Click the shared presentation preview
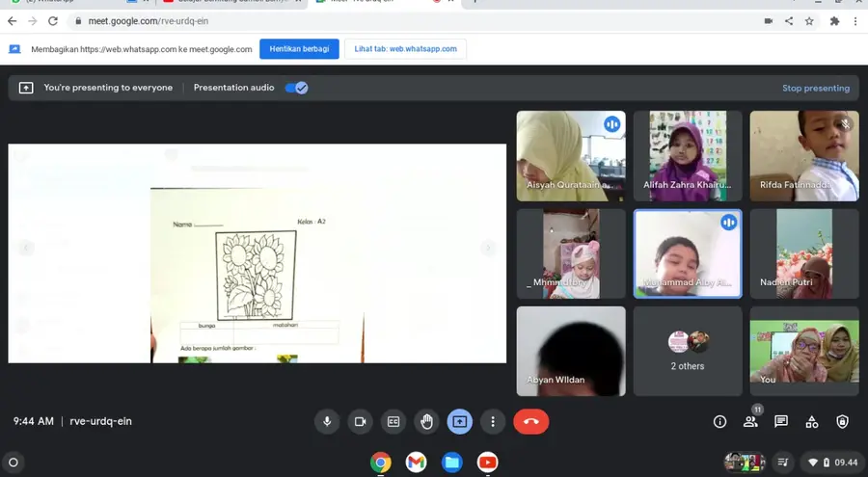Screen dimensions: 868x477 257,253
